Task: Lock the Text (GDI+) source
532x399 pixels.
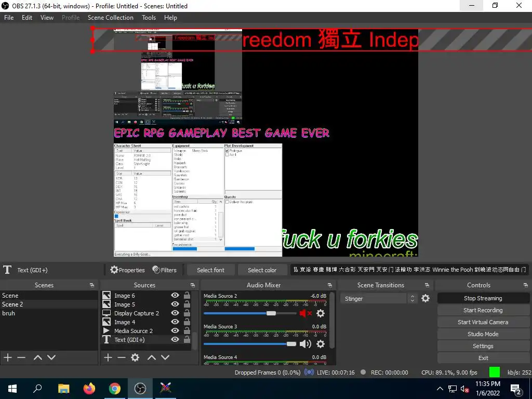Action: tap(187, 339)
